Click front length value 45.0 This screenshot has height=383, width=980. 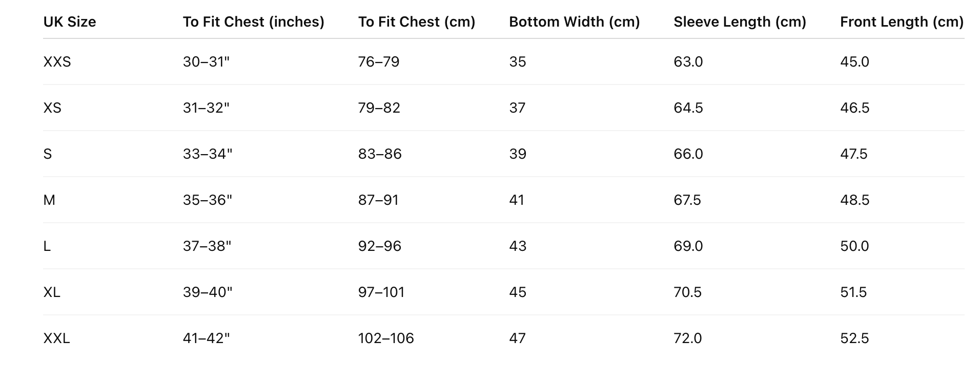pyautogui.click(x=854, y=62)
